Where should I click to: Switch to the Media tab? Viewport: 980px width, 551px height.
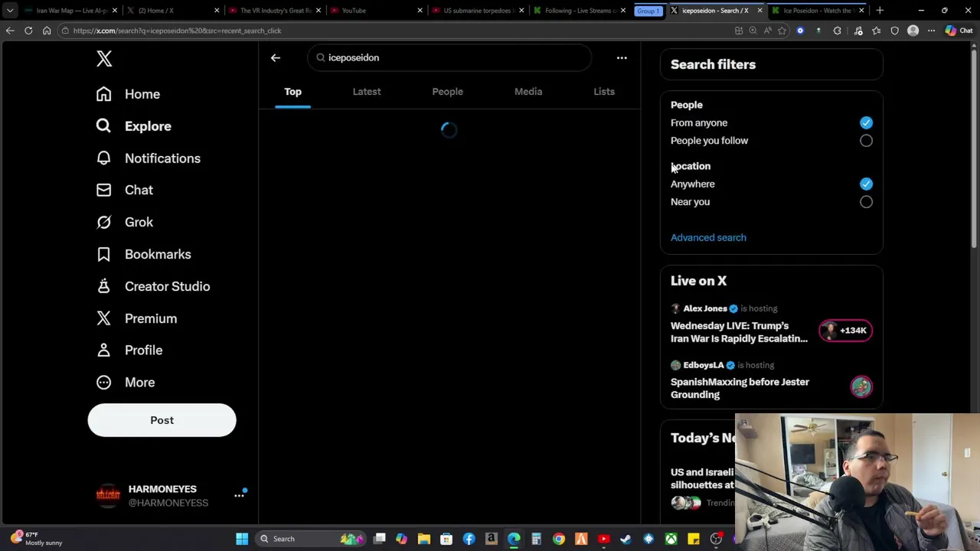click(x=528, y=92)
